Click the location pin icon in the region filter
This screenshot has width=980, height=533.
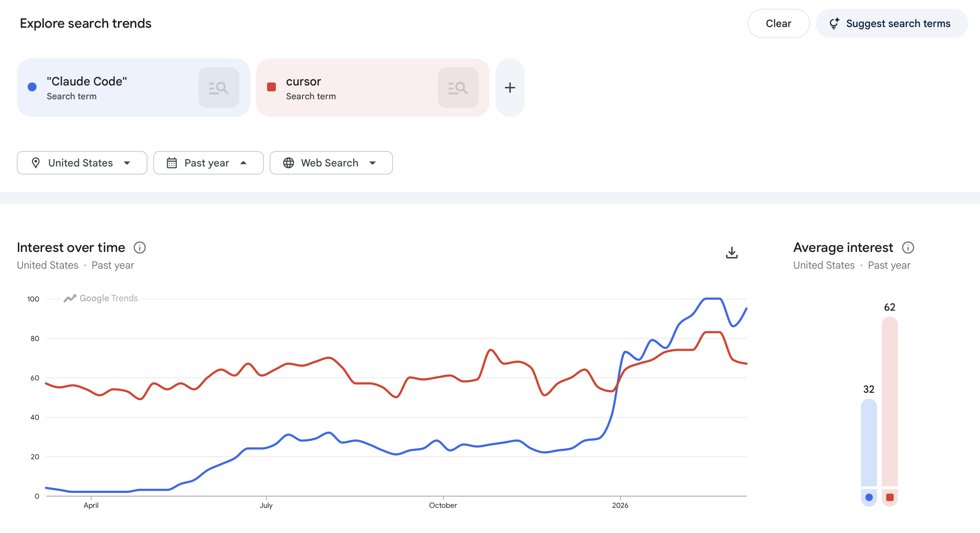point(36,162)
